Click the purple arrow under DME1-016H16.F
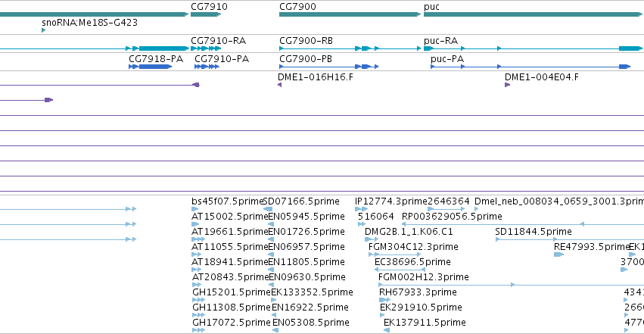644x334 pixels. click(280, 85)
